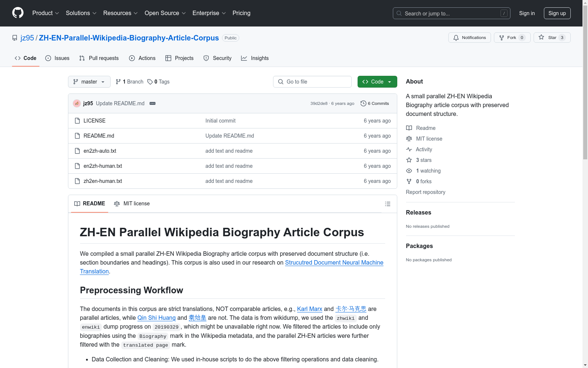This screenshot has height=368, width=588.
Task: Open the zh2en-human.txt file
Action: point(103,181)
